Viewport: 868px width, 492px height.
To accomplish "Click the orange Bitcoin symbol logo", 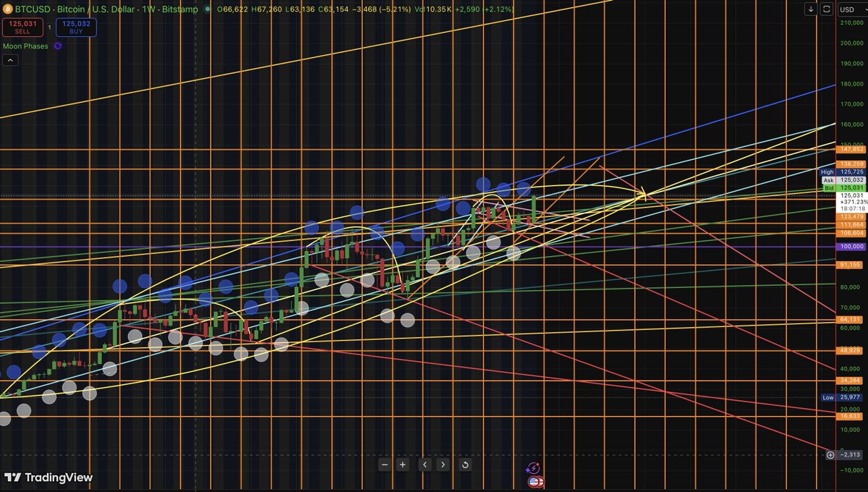I will 7,9.
